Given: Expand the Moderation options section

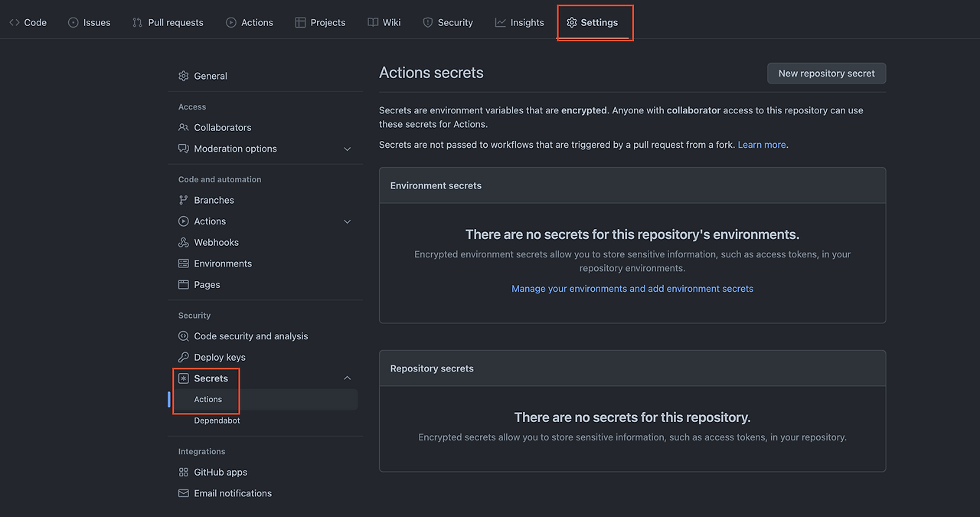Looking at the screenshot, I should coord(348,149).
